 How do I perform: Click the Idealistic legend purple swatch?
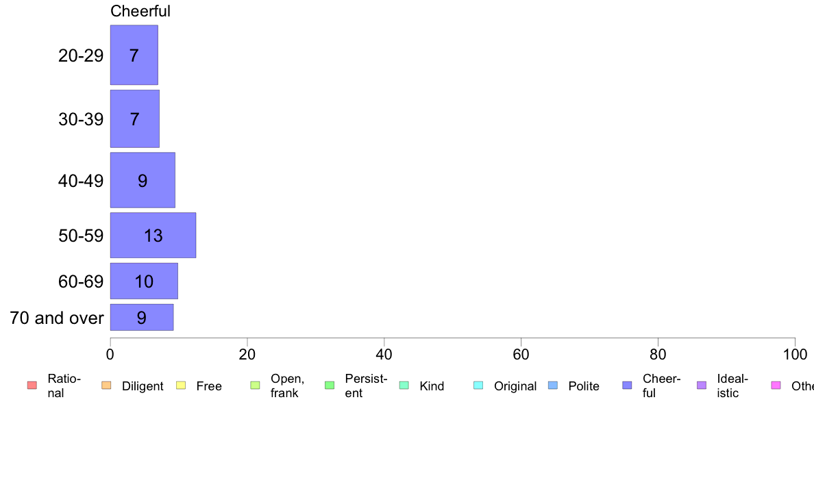click(702, 386)
